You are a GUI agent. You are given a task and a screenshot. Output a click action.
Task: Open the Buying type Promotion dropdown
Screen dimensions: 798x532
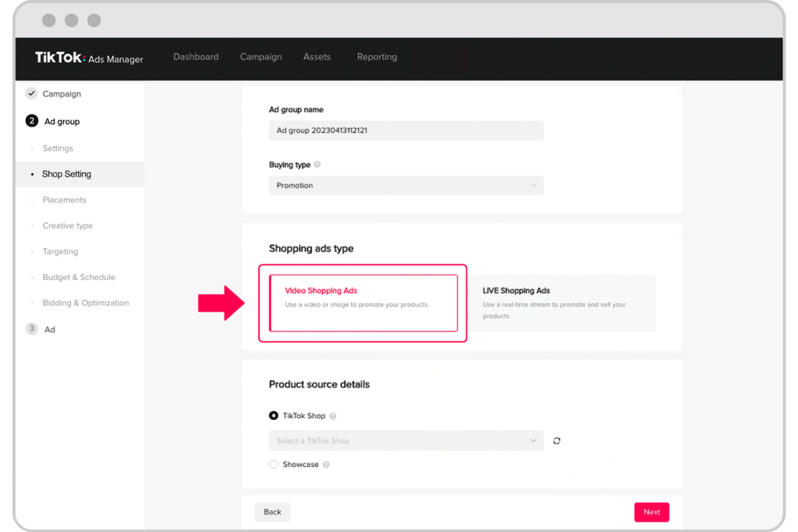click(x=406, y=185)
